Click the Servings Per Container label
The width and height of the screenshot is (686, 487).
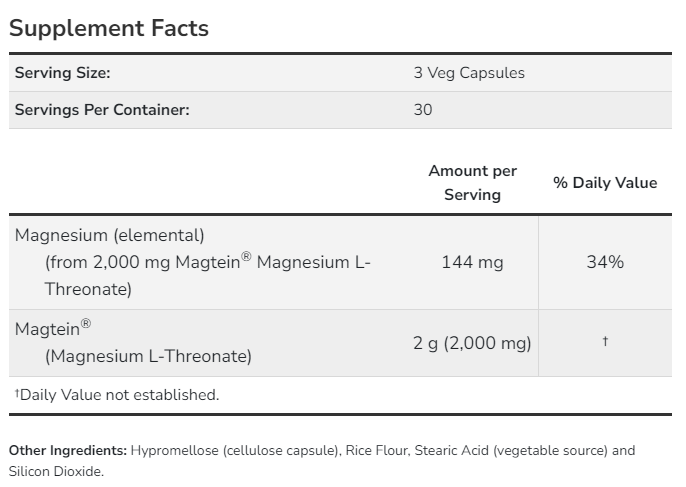[102, 110]
